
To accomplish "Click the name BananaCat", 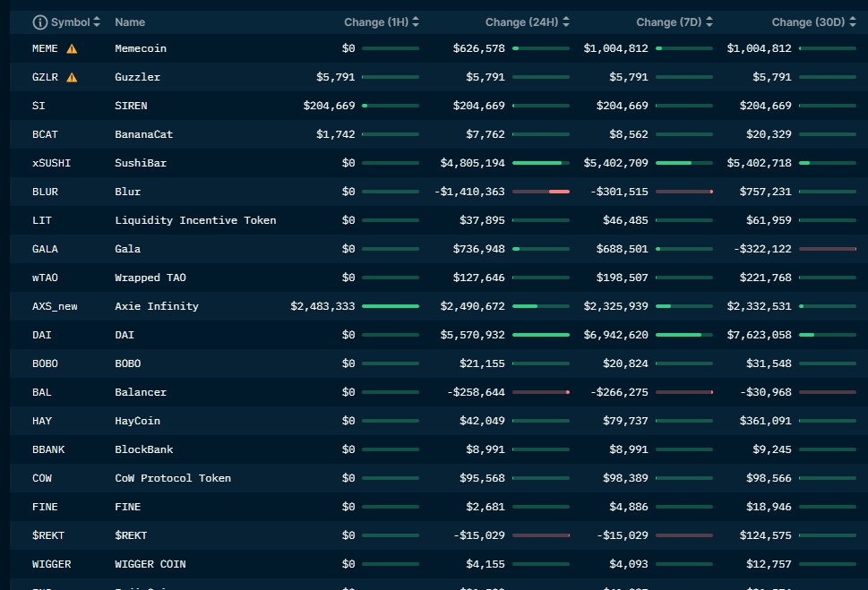I will (144, 134).
